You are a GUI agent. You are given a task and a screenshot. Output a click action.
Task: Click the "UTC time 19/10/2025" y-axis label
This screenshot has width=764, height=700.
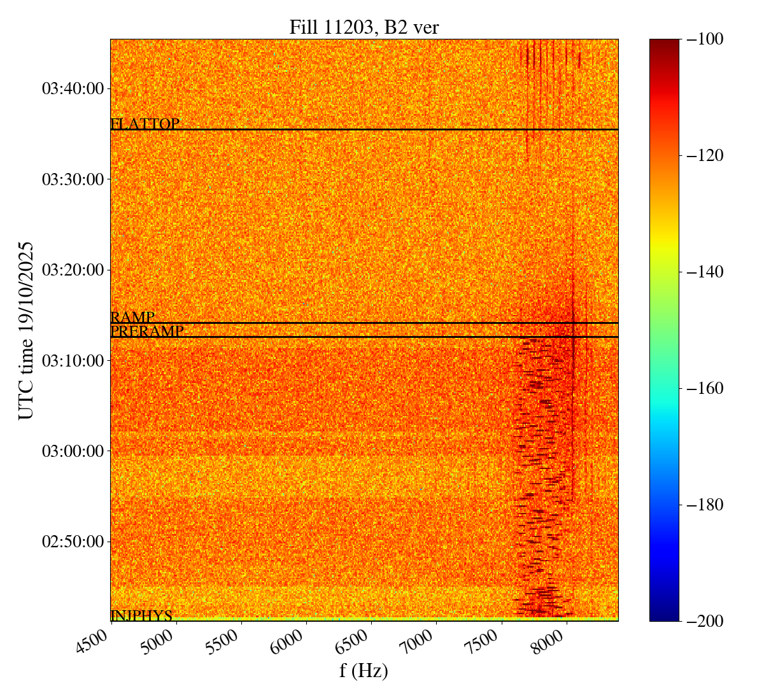click(x=26, y=330)
